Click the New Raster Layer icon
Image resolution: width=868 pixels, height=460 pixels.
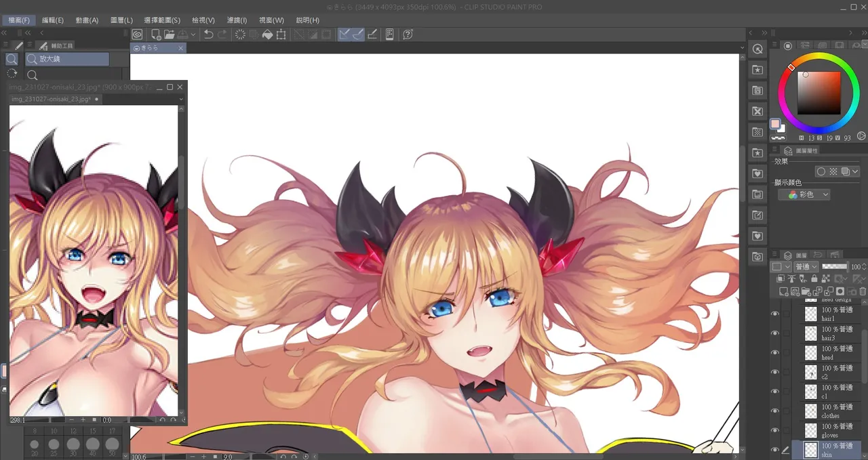tap(784, 291)
